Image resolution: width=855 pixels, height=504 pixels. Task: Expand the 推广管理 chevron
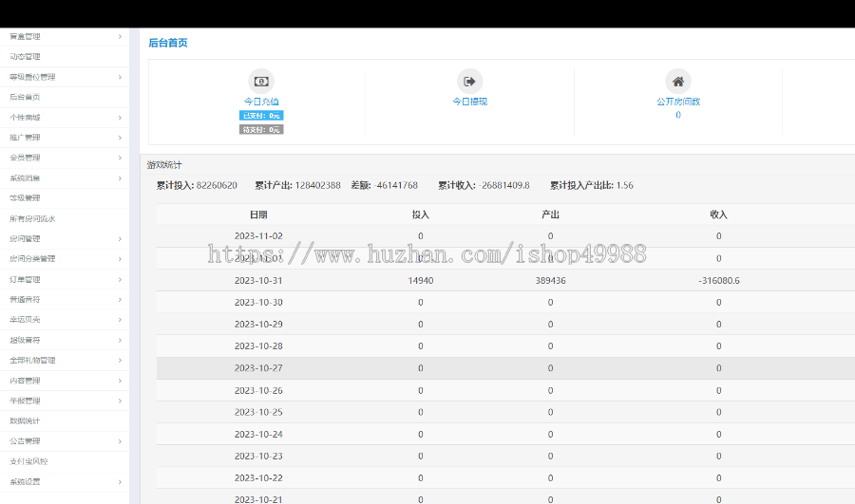tap(120, 138)
